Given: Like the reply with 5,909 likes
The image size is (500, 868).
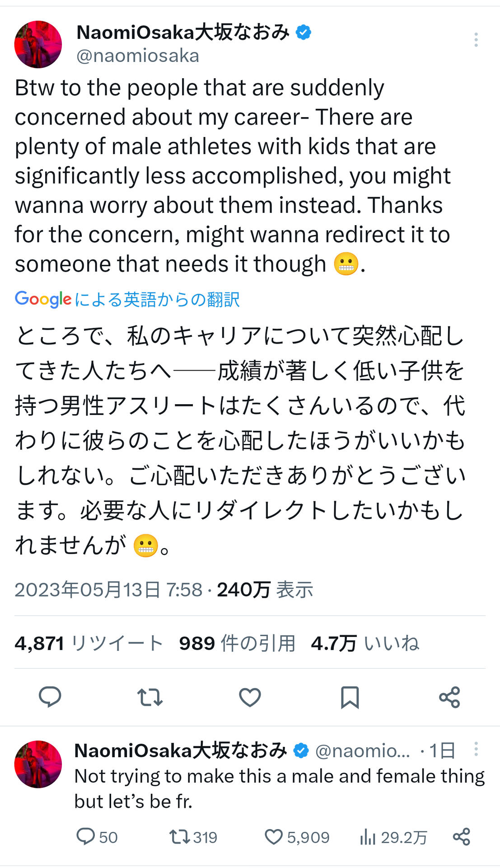Looking at the screenshot, I should click(x=297, y=837).
